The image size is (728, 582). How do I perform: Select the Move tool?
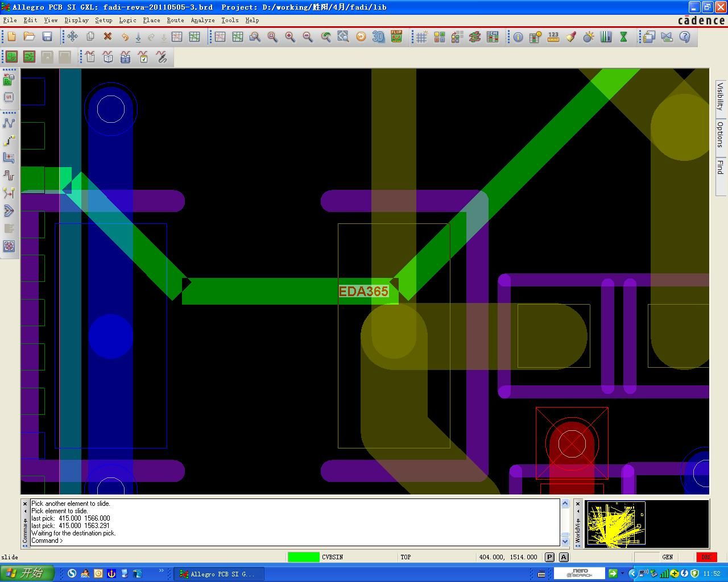coord(72,37)
